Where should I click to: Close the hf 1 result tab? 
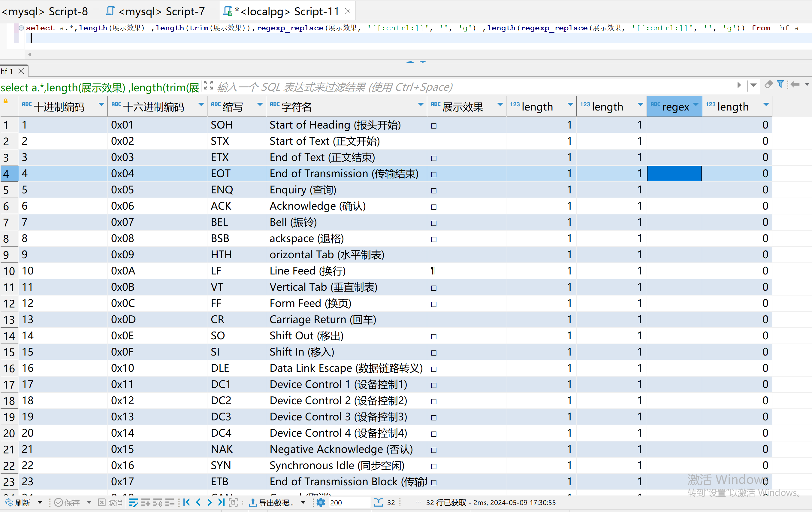point(21,71)
